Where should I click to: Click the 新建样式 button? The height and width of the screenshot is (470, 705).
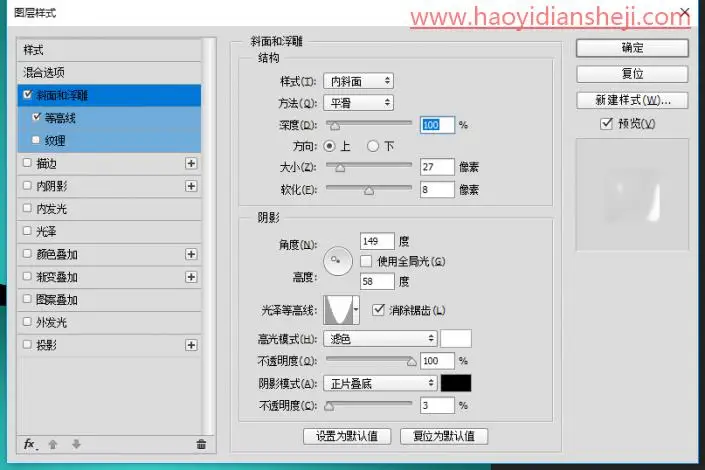coord(632,100)
